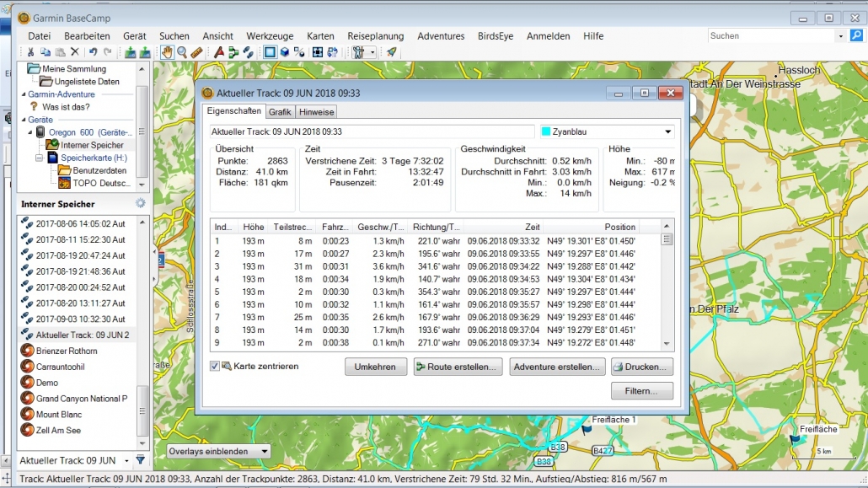Select the Measure ruler tool
The width and height of the screenshot is (868, 488).
click(196, 52)
